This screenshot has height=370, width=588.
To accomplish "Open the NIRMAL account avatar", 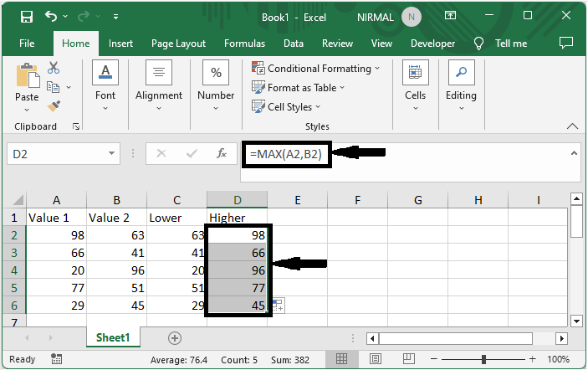I will (411, 17).
